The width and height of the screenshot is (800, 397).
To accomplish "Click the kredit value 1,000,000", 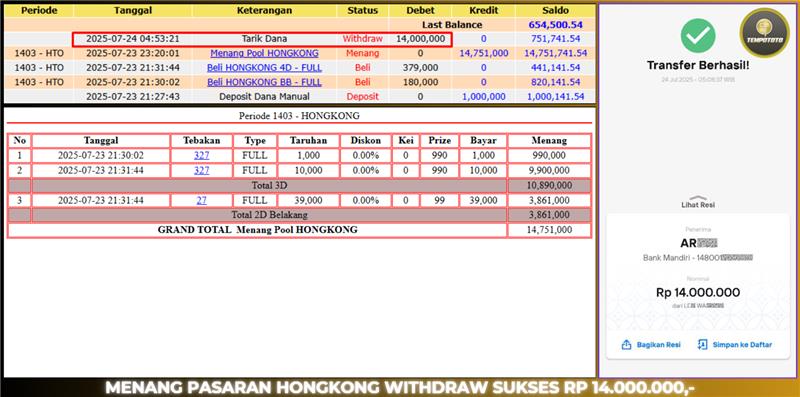I will (x=484, y=96).
